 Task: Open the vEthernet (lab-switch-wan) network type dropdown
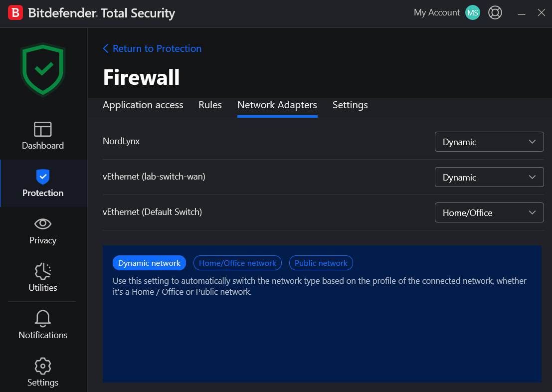pos(489,177)
